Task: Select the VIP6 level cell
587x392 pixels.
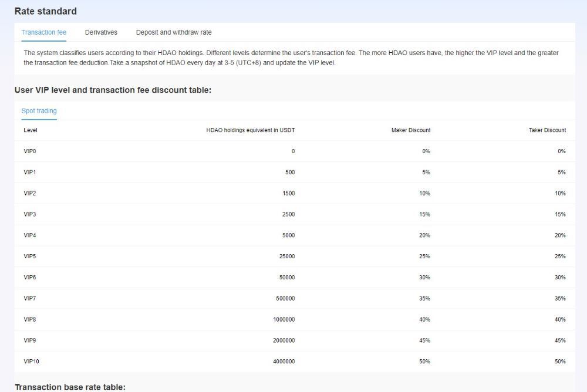Action: click(30, 278)
